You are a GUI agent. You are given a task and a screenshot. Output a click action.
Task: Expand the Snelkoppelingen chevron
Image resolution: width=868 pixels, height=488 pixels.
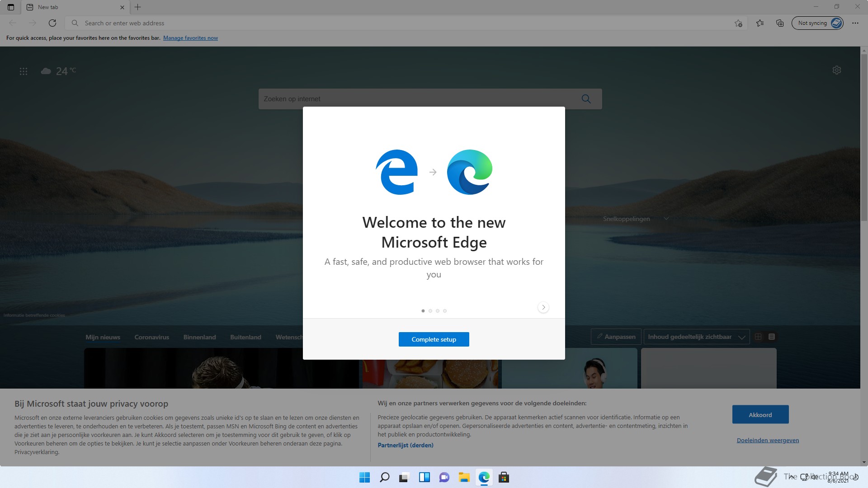tap(666, 219)
